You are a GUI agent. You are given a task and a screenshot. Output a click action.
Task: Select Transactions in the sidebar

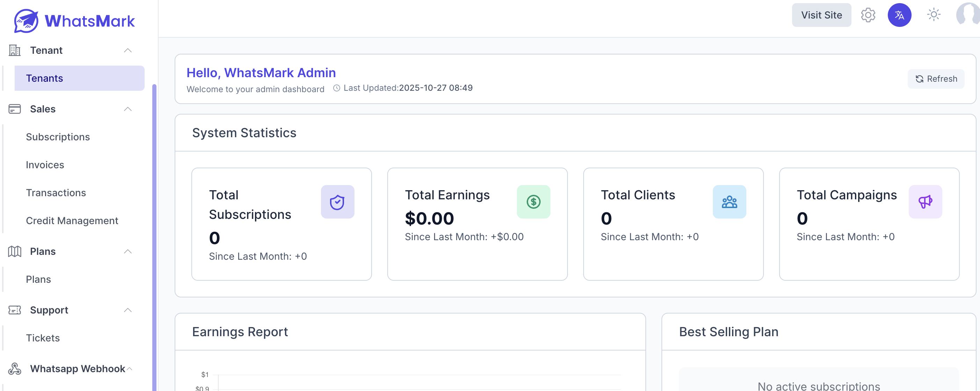[56, 193]
